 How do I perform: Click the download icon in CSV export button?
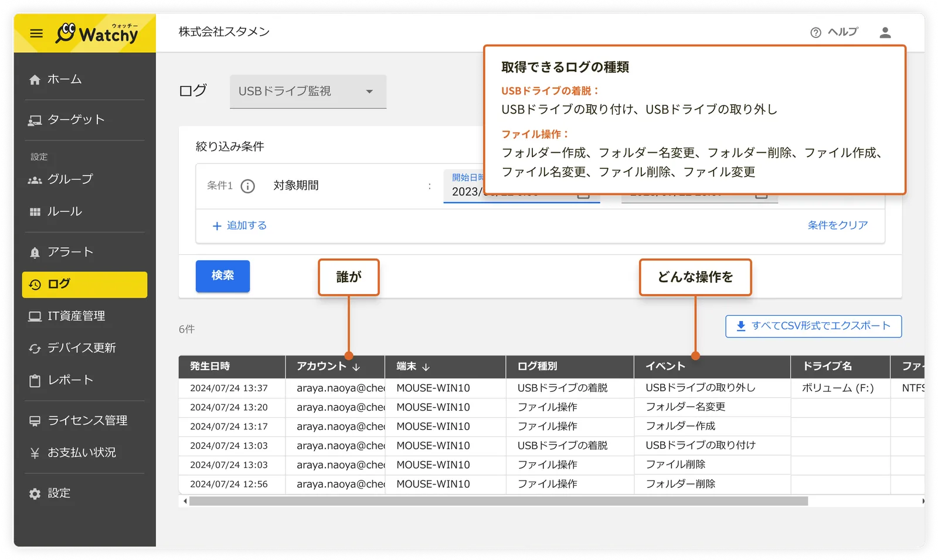coord(741,326)
